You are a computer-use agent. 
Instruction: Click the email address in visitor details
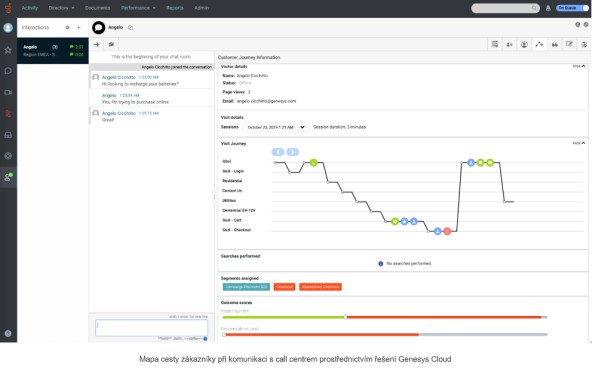coord(267,101)
